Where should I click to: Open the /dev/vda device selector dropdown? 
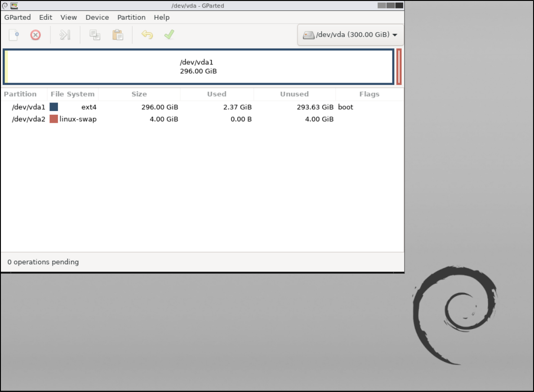point(351,35)
